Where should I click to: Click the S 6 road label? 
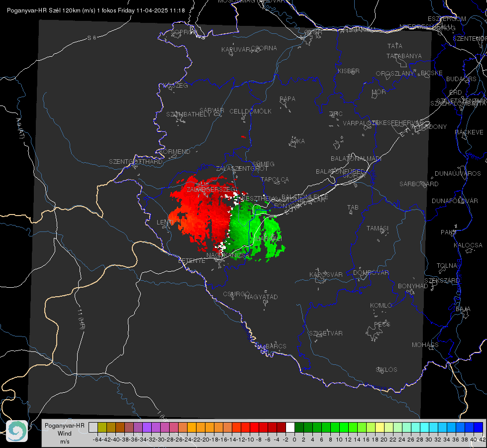tap(92, 38)
